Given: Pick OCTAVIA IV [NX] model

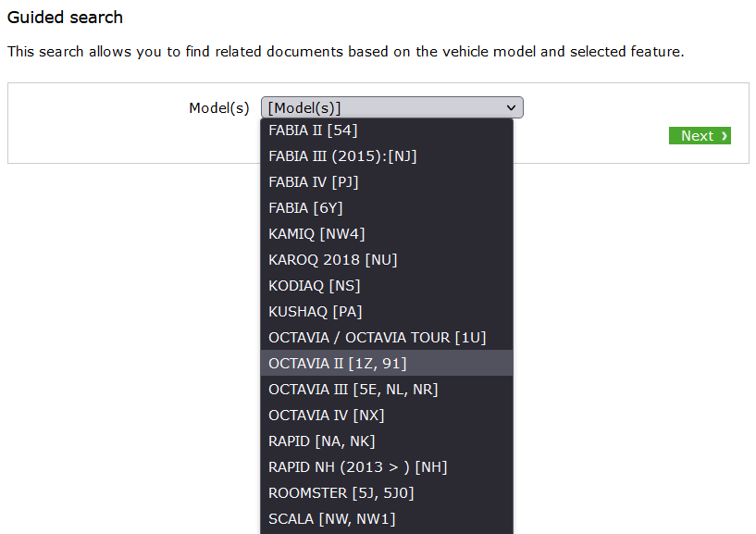Looking at the screenshot, I should pyautogui.click(x=387, y=416).
